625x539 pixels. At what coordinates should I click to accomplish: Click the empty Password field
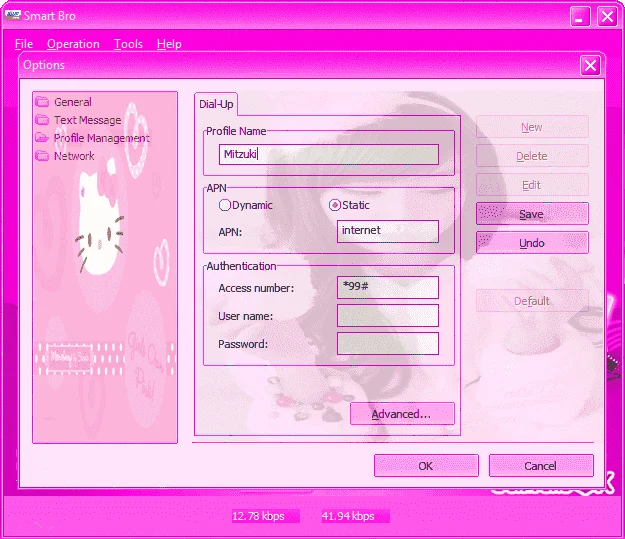click(x=388, y=344)
